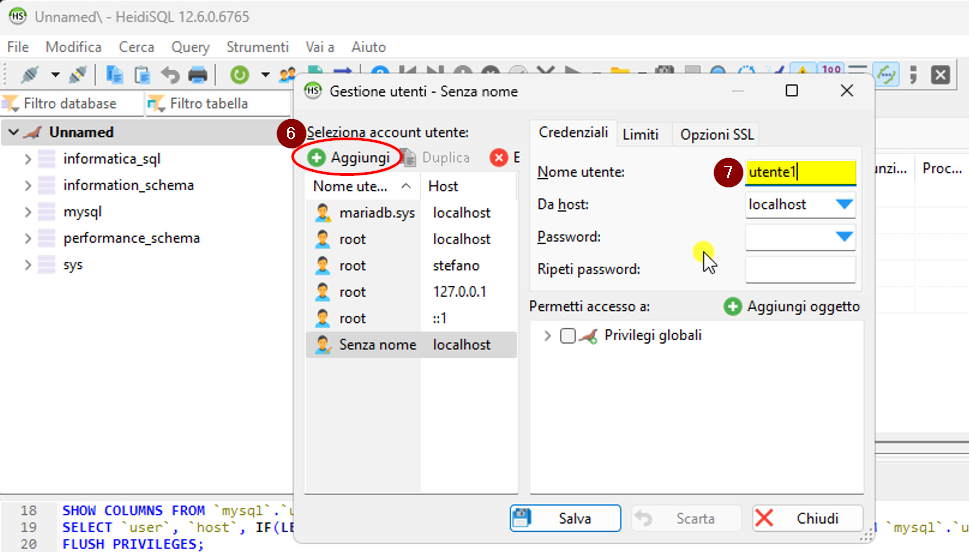This screenshot has height=552, width=969.
Task: Click the Filtro database funnel icon
Action: coord(11,103)
